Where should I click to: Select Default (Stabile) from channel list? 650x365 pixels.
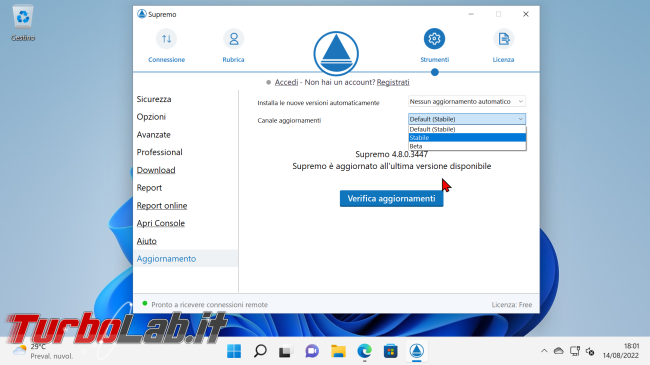[467, 129]
